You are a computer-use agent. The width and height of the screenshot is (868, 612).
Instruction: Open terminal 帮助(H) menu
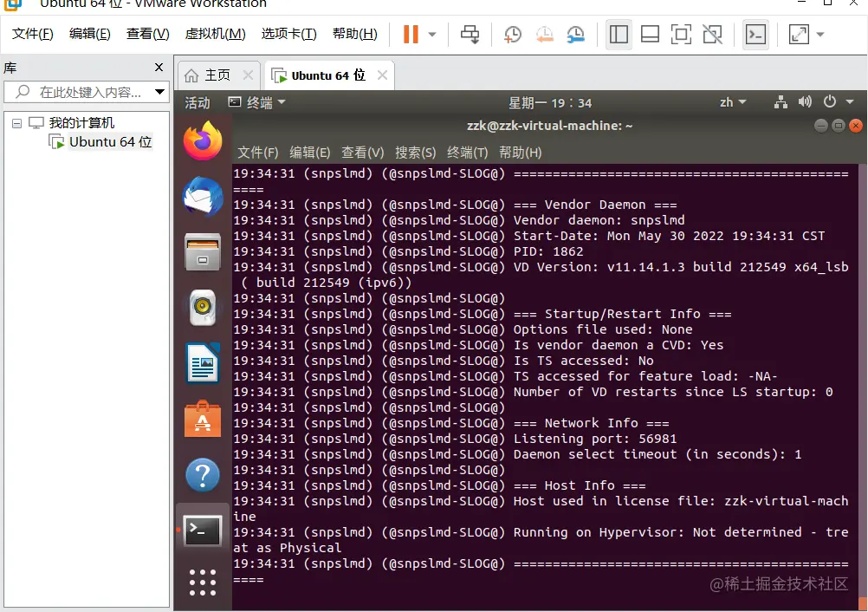pos(521,153)
